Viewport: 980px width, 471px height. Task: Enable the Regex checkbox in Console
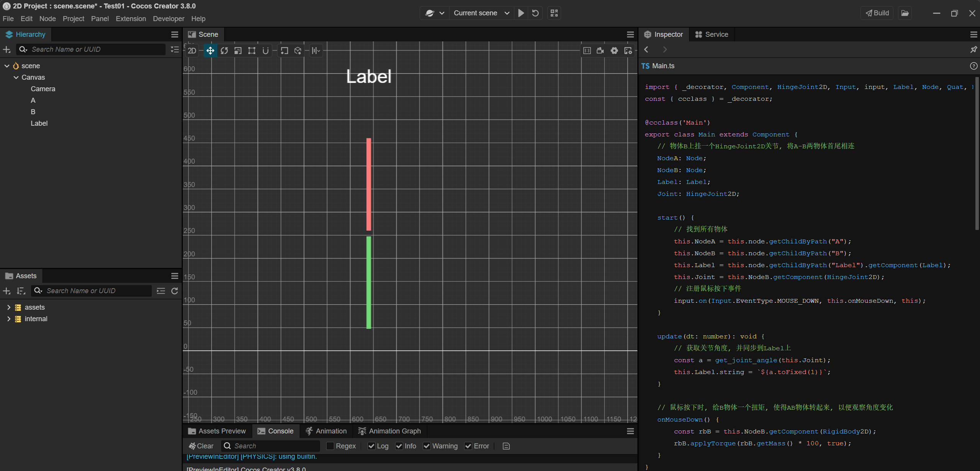pos(330,446)
